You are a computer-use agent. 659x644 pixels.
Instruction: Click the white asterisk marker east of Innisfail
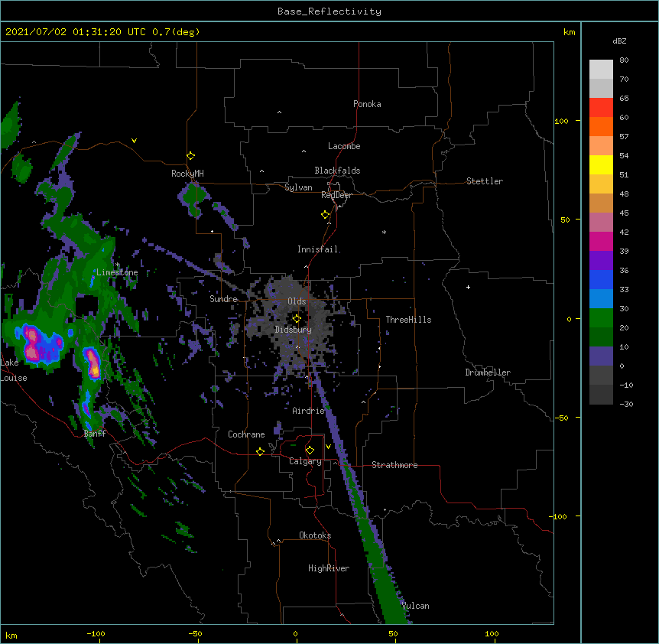pos(384,232)
